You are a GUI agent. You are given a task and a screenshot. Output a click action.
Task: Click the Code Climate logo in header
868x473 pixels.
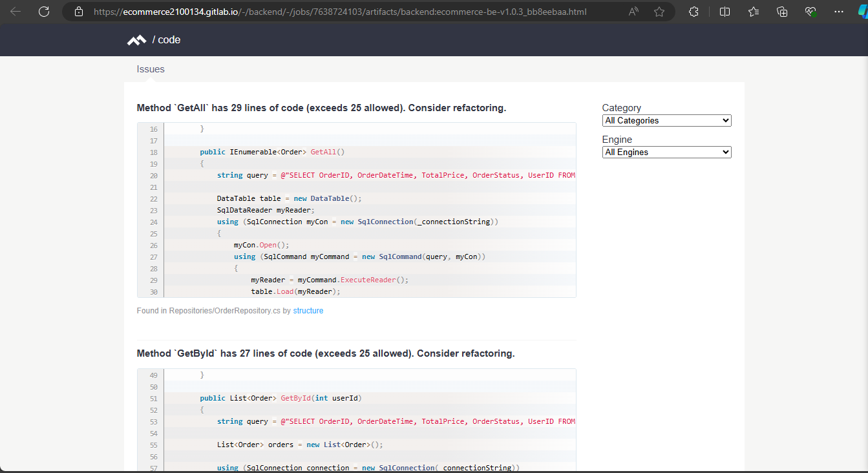[x=136, y=40]
